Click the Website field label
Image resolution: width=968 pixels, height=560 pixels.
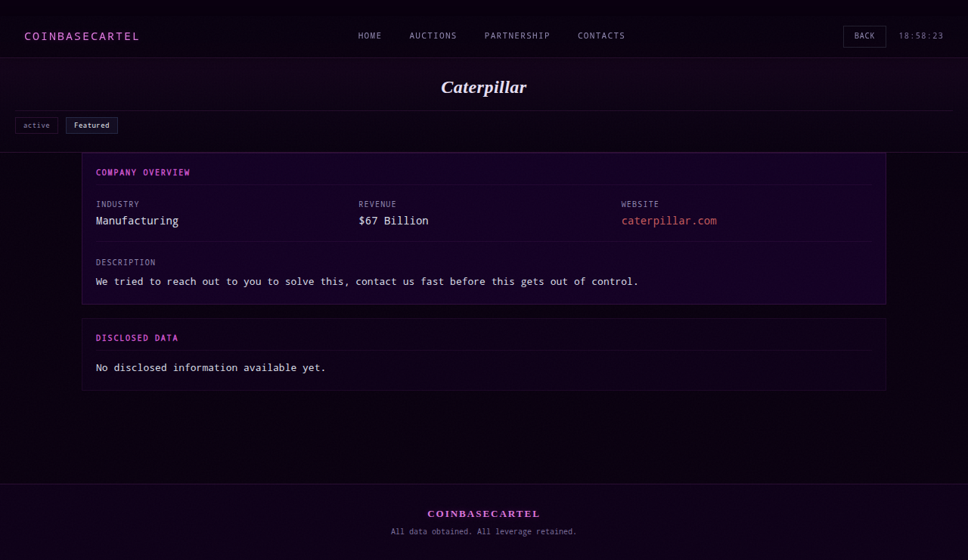[x=640, y=204]
